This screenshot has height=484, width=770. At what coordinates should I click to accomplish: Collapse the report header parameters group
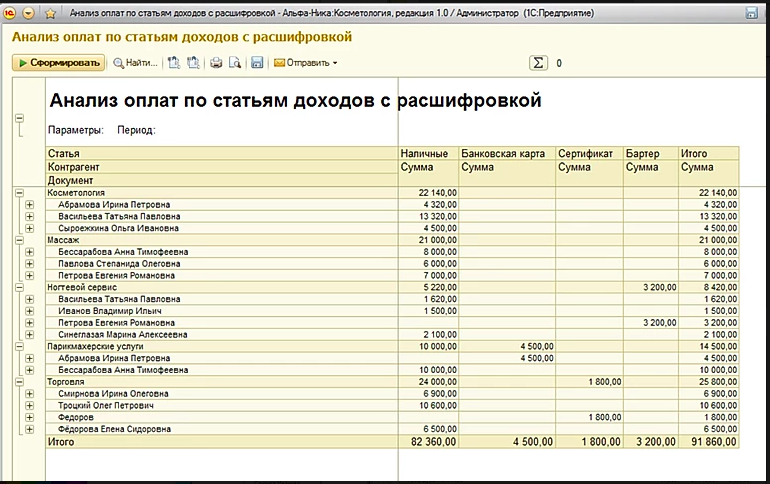(20, 118)
